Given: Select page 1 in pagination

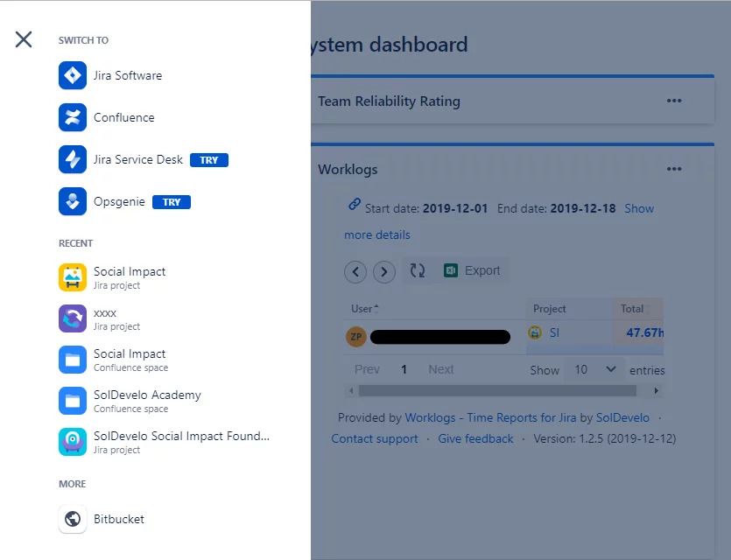Looking at the screenshot, I should point(404,369).
